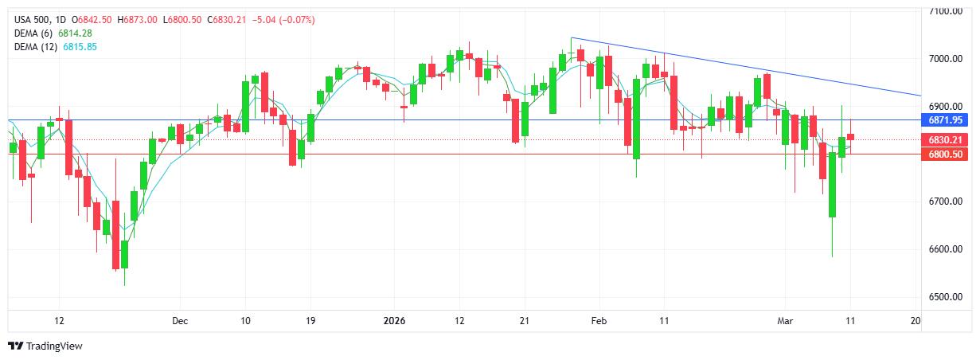Click the USA 500 symbol title
The height and width of the screenshot is (360, 980).
35,19
